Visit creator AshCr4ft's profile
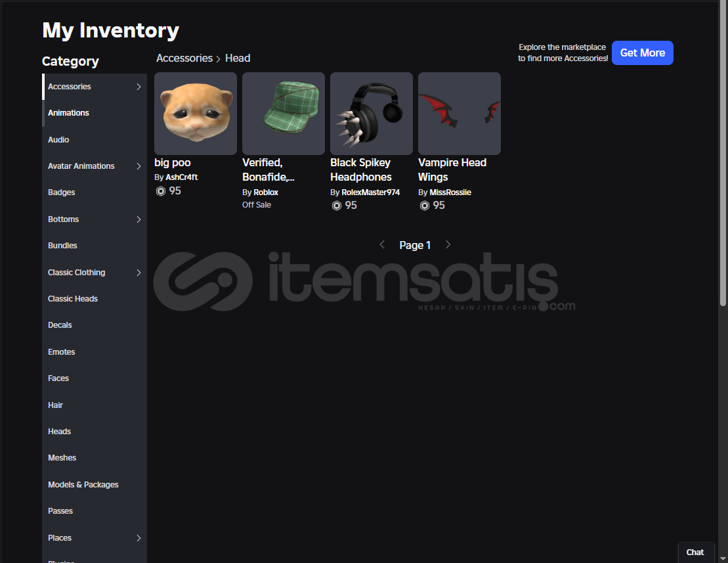 182,177
